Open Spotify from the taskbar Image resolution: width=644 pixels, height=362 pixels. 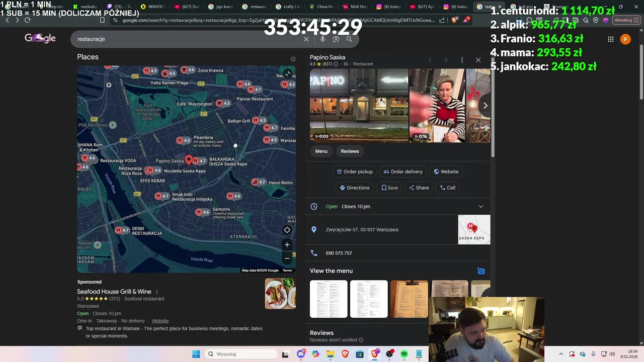click(x=404, y=354)
